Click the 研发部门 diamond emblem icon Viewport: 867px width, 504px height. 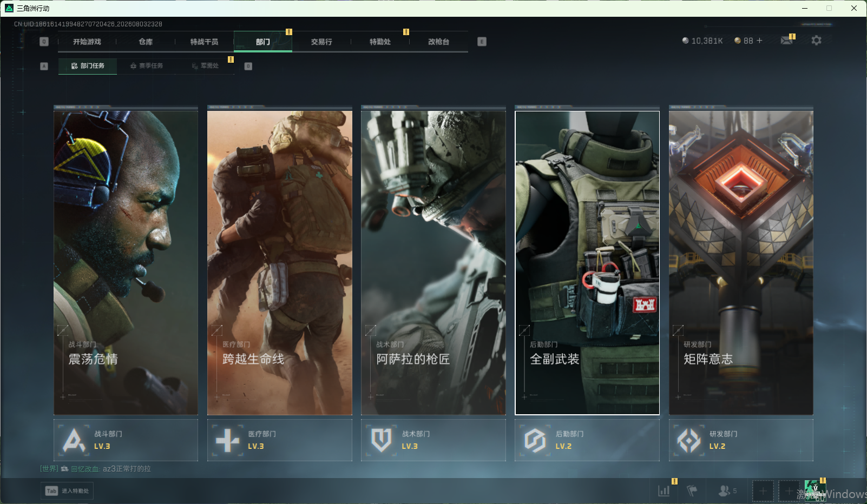point(689,440)
